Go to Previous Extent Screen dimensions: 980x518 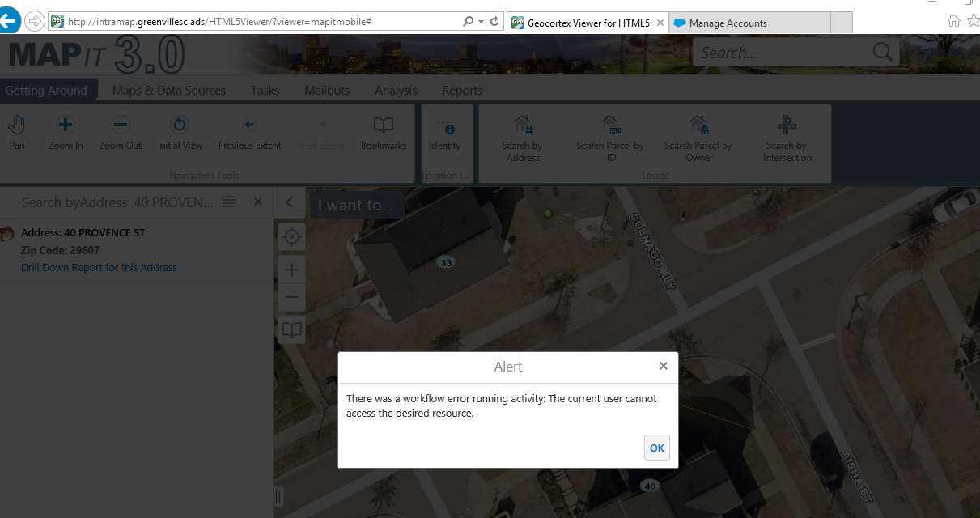[x=250, y=134]
